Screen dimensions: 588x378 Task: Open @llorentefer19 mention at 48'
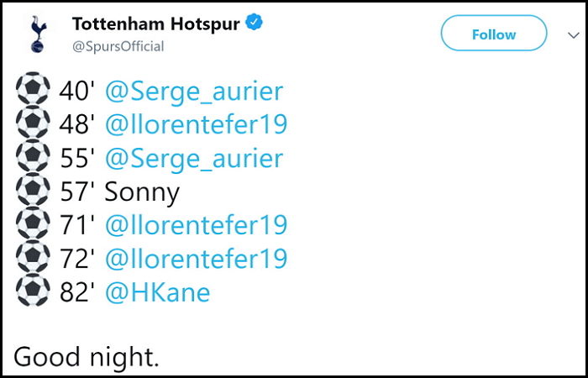point(196,124)
